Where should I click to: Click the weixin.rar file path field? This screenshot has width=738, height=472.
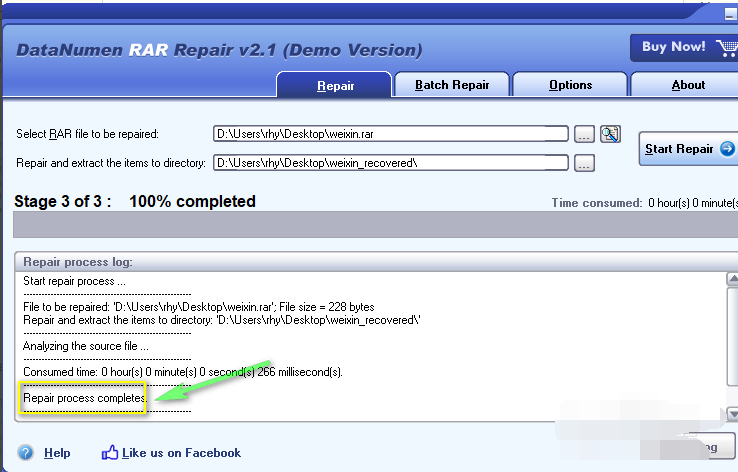point(390,134)
